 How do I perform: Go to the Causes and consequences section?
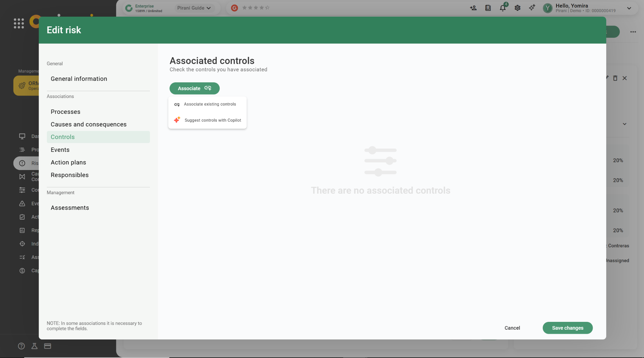(89, 124)
